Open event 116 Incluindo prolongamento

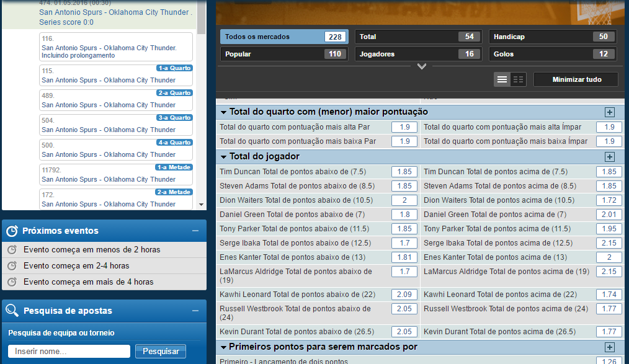coord(116,47)
